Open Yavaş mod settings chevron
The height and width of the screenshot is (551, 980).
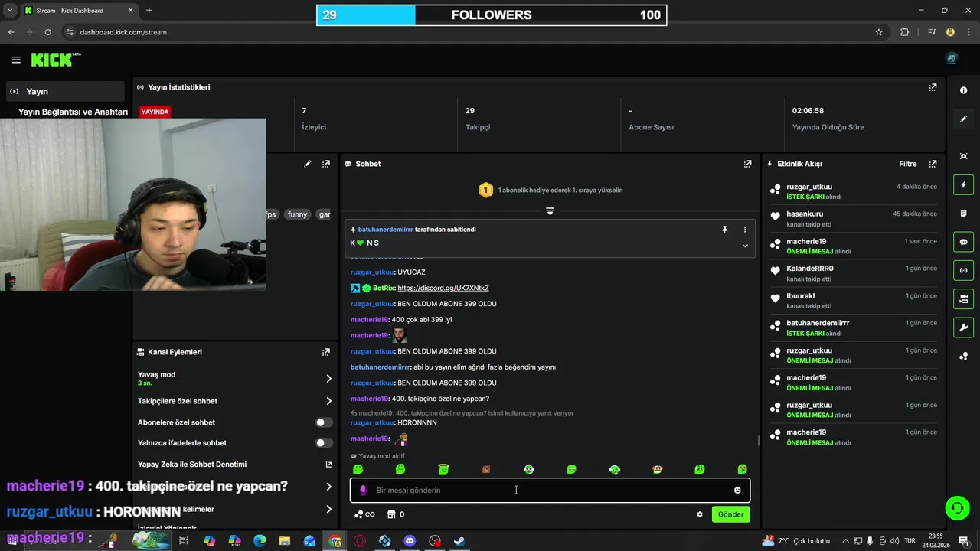pos(329,379)
